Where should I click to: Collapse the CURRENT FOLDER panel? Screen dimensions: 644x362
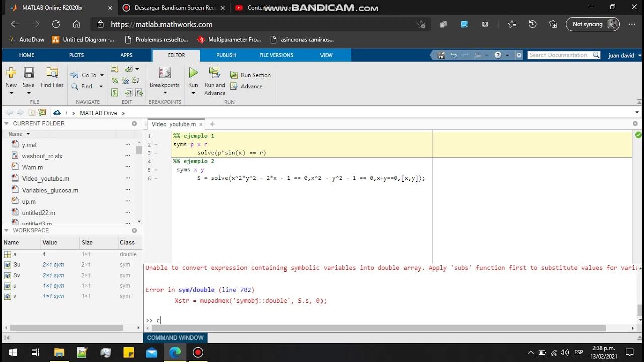point(7,123)
